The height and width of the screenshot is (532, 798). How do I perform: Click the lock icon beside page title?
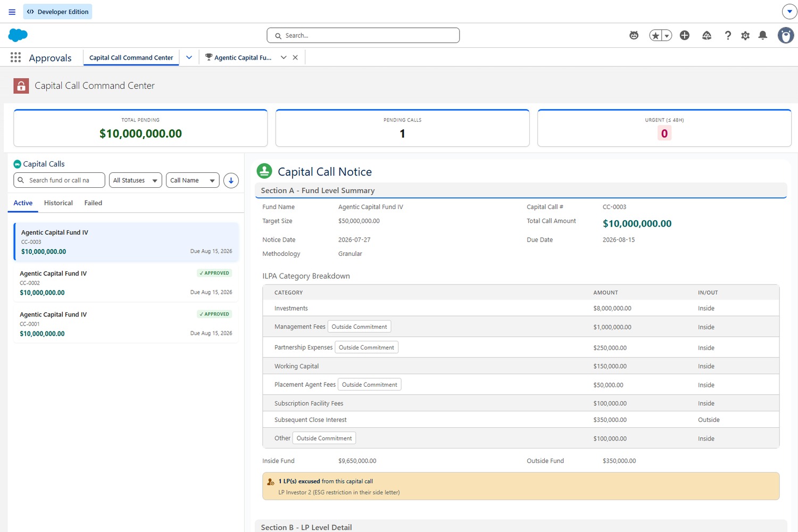[x=21, y=86]
